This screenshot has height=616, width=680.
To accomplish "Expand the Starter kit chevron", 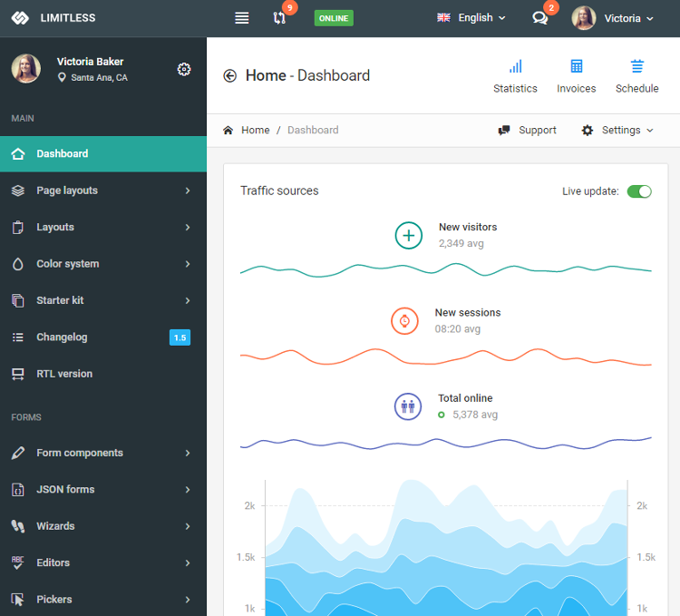I will click(x=188, y=300).
